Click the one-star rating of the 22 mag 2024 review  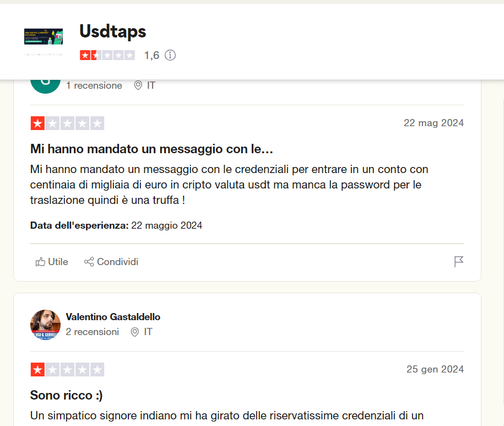coord(68,123)
